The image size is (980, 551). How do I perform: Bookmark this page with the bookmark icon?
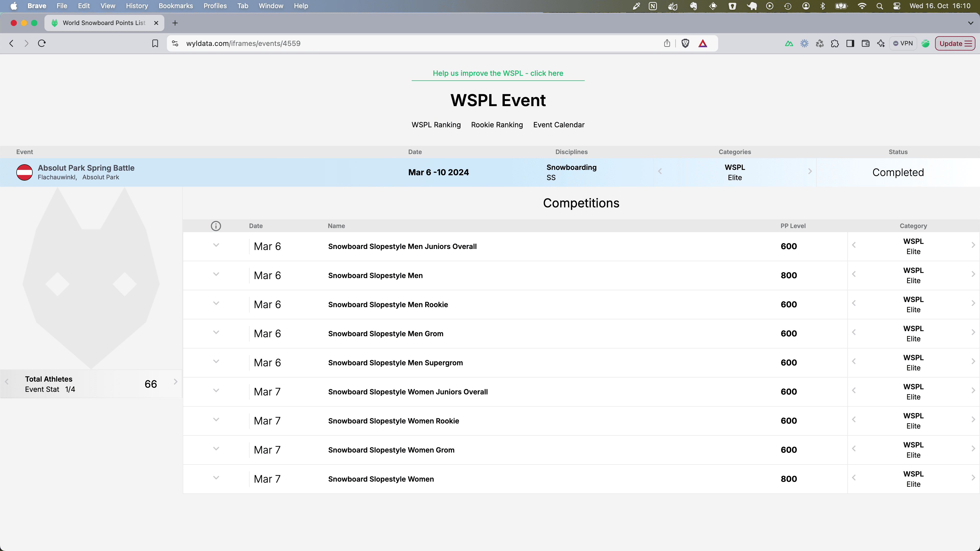coord(155,43)
